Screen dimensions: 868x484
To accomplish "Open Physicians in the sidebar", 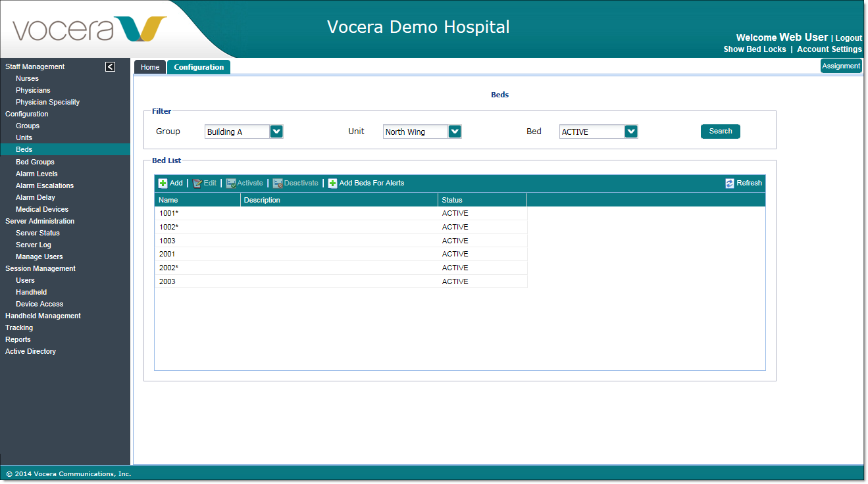I will coord(33,90).
